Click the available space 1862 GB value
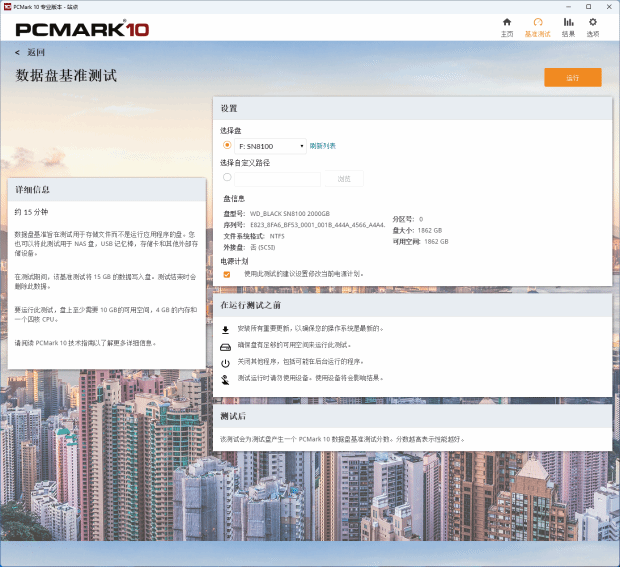 (437, 241)
